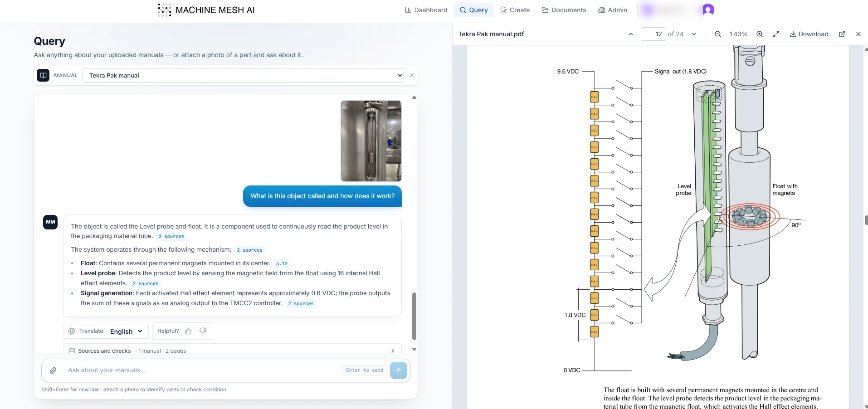The height and width of the screenshot is (409, 868).
Task: Click the thumbs down icon
Action: (203, 331)
